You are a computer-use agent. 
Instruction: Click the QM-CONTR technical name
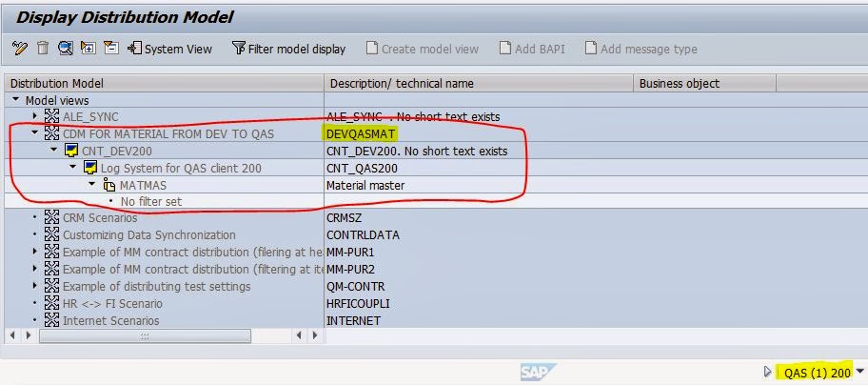355,287
